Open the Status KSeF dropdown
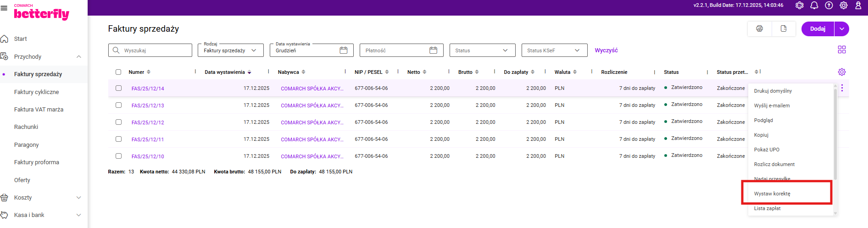868x228 pixels. (x=554, y=50)
